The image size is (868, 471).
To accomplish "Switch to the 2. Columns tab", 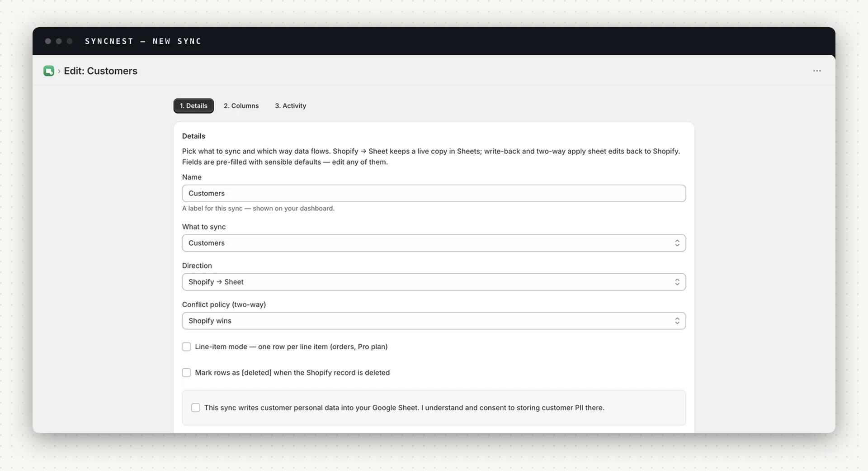I will 241,106.
